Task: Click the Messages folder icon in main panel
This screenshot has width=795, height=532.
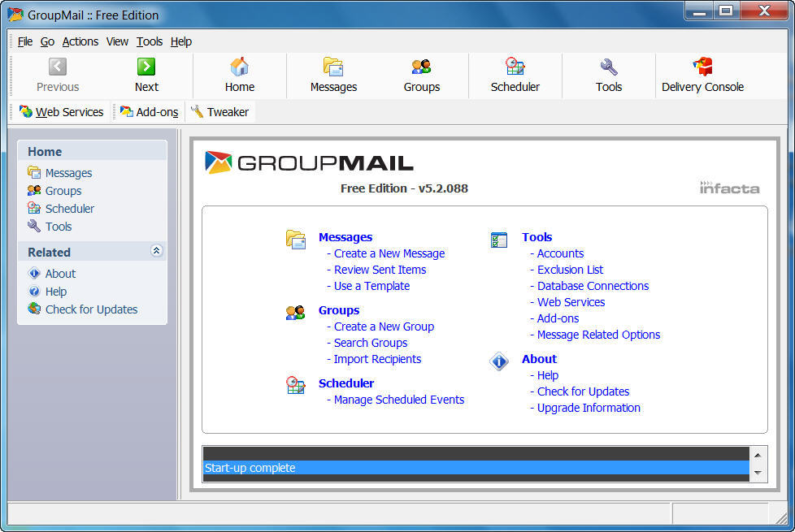Action: pyautogui.click(x=296, y=239)
